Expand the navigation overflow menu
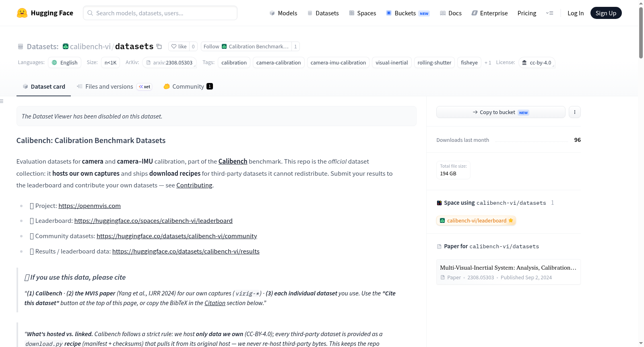 coord(549,13)
